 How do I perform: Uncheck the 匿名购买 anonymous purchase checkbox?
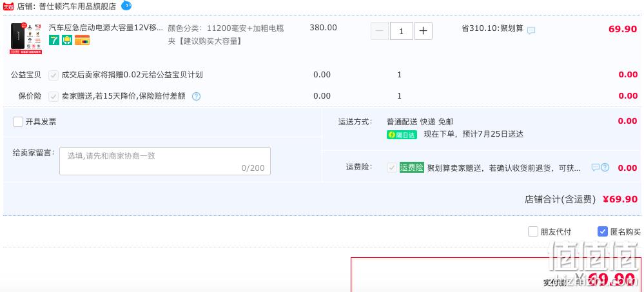coord(603,231)
